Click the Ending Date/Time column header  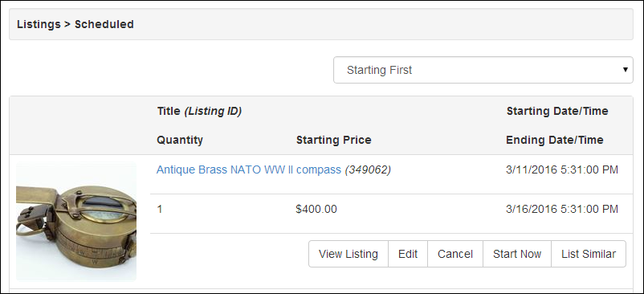[x=554, y=140]
